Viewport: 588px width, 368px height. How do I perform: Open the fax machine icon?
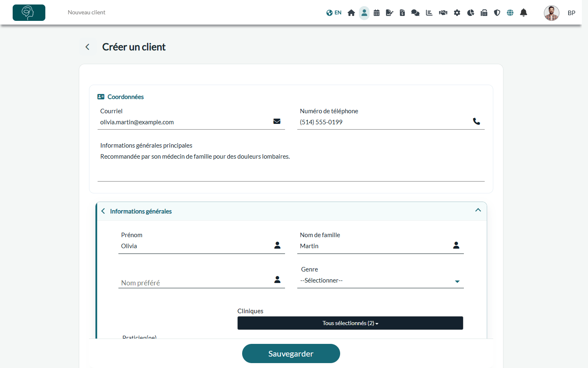pyautogui.click(x=484, y=13)
